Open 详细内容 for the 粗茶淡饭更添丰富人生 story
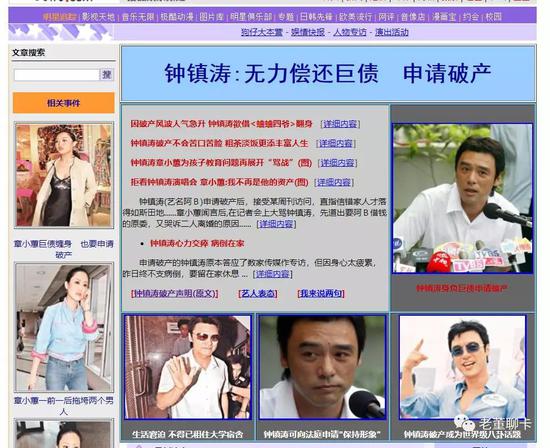 pyautogui.click(x=336, y=143)
